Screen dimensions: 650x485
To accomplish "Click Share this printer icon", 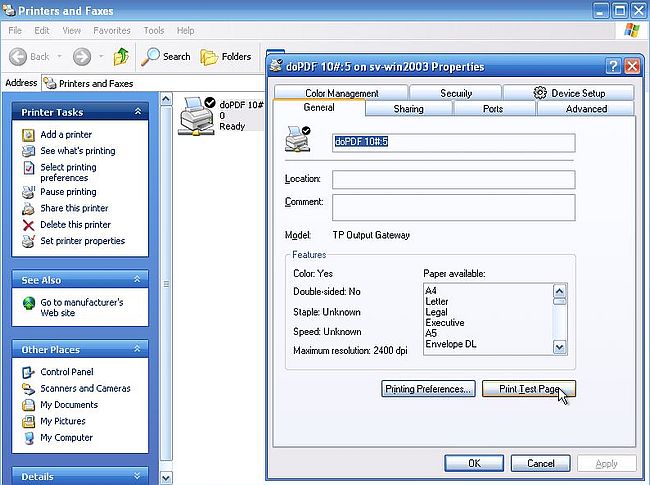I will (x=28, y=209).
